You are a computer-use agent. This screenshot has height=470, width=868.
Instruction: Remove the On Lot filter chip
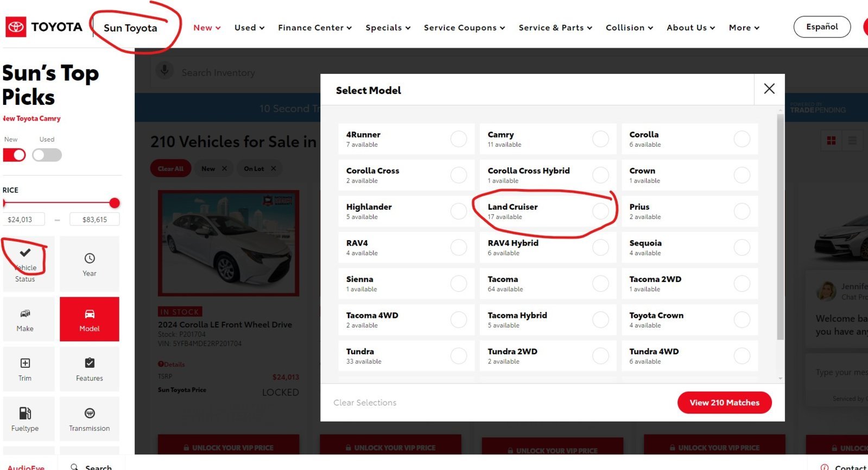pyautogui.click(x=273, y=168)
